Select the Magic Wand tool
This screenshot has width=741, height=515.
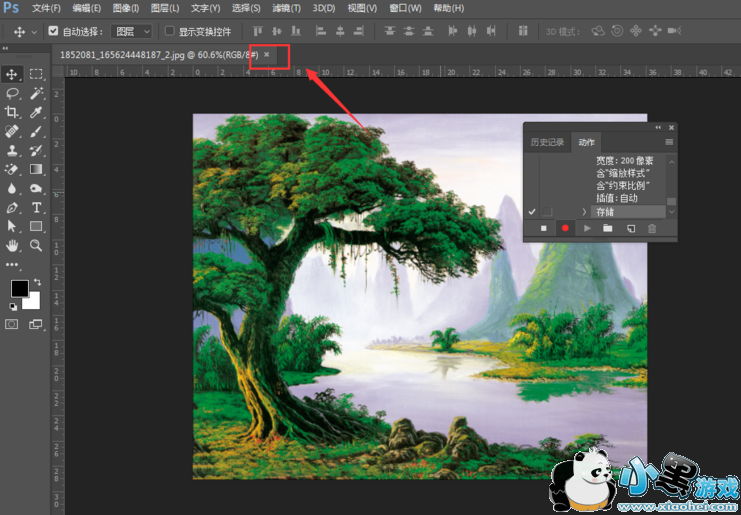(36, 93)
